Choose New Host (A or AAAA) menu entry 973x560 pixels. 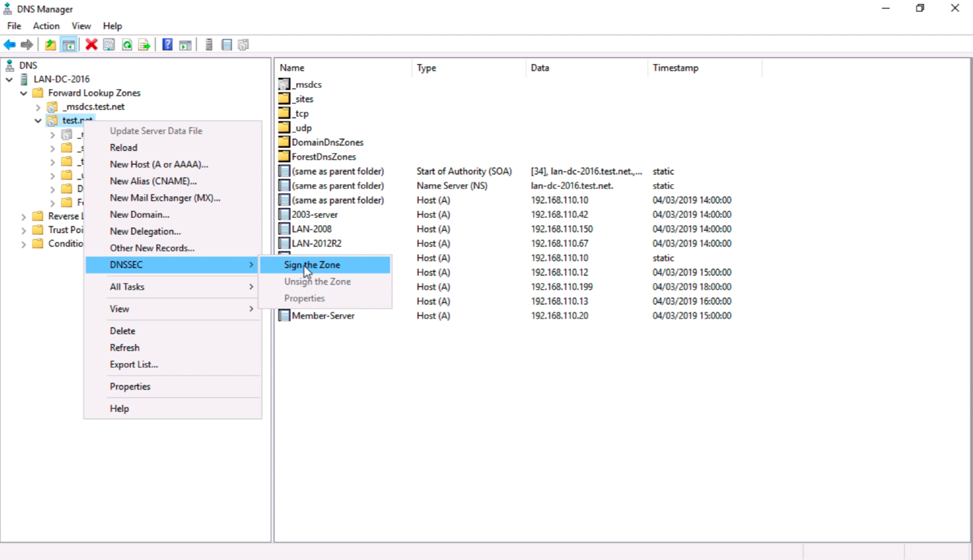point(159,164)
